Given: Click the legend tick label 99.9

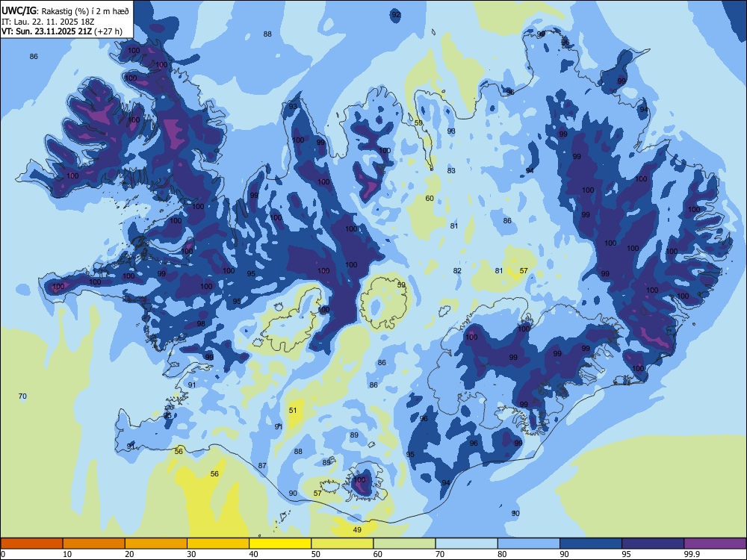Looking at the screenshot, I should [x=691, y=554].
